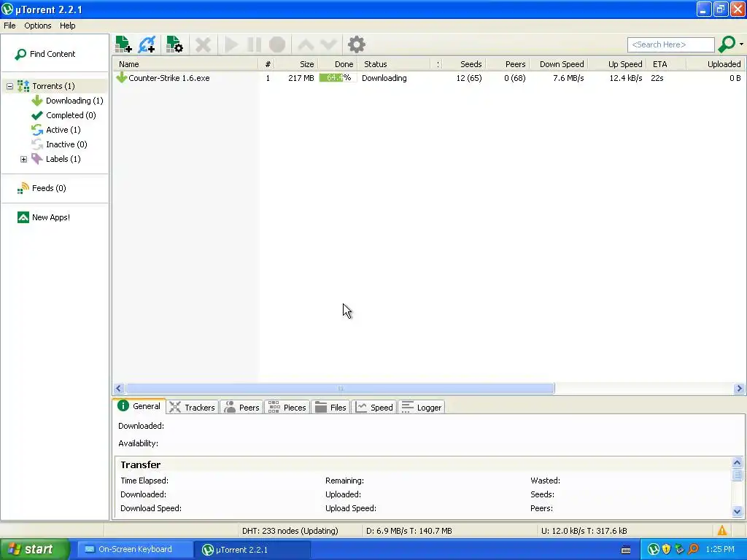Click the Stop torrent round icon

coord(277,44)
